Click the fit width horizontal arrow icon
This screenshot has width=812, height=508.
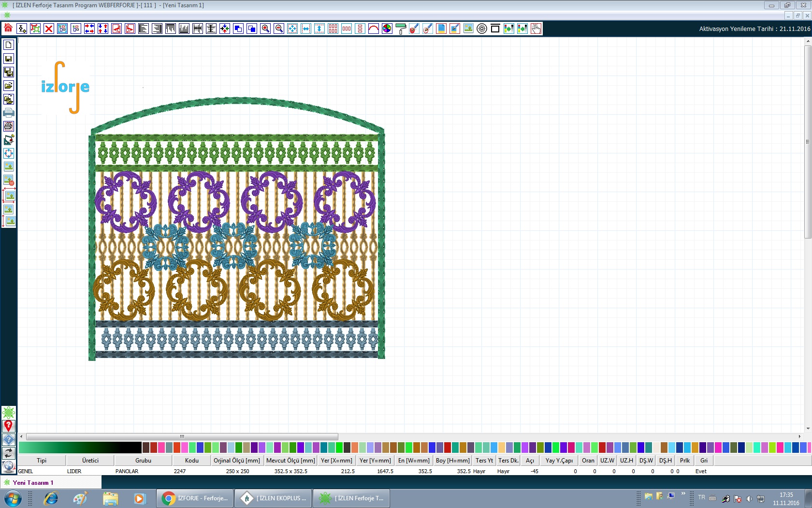[x=306, y=29]
